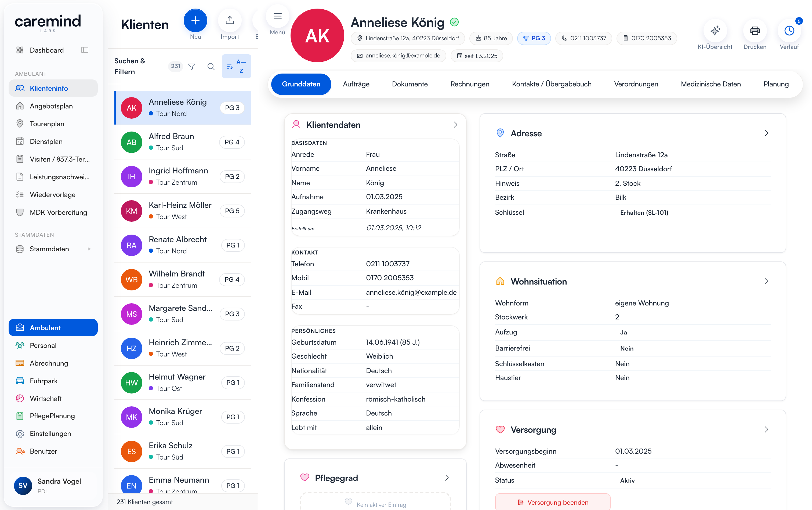The width and height of the screenshot is (812, 510).
Task: Open the KI-Übersicht sparkle icon
Action: click(715, 31)
